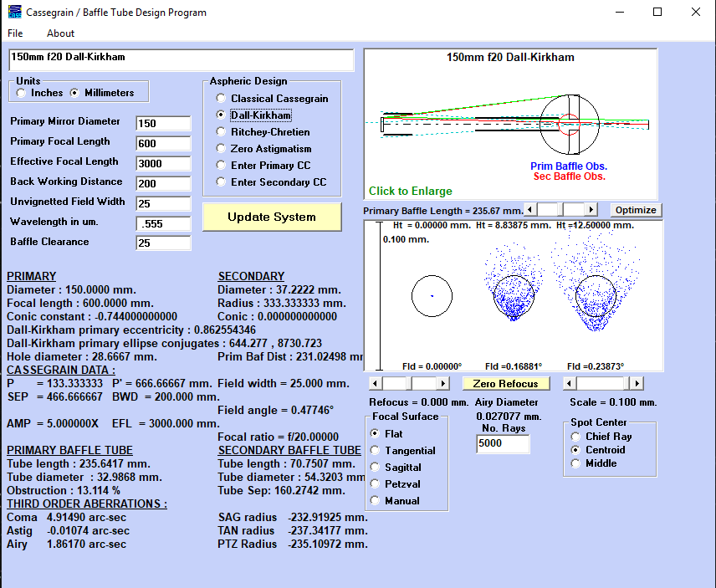Viewport: 716px width, 588px height.
Task: Click 'Prim Baffle Obs.' legend text
Action: pos(569,166)
